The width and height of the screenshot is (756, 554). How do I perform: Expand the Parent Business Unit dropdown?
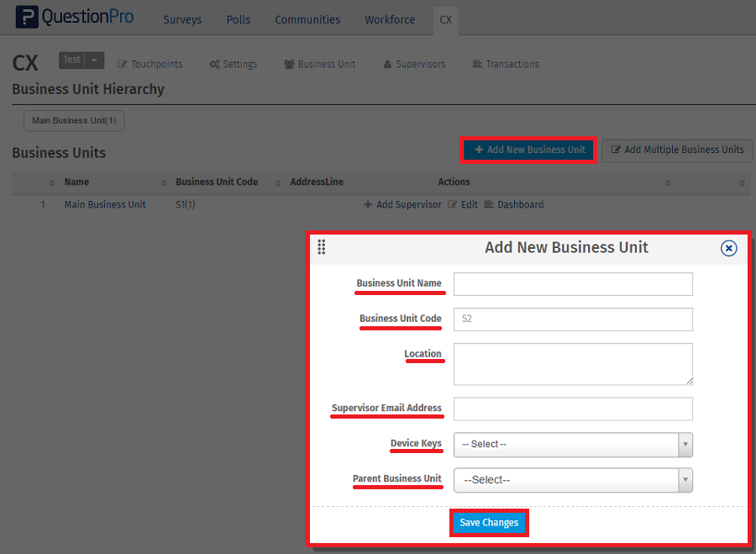click(573, 480)
